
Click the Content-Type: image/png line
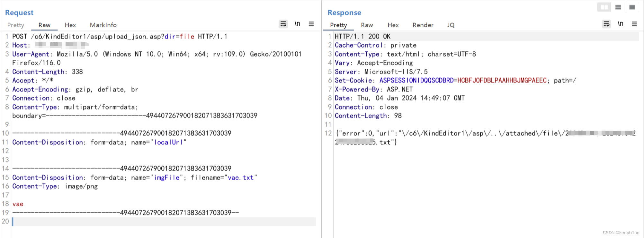[x=55, y=186]
